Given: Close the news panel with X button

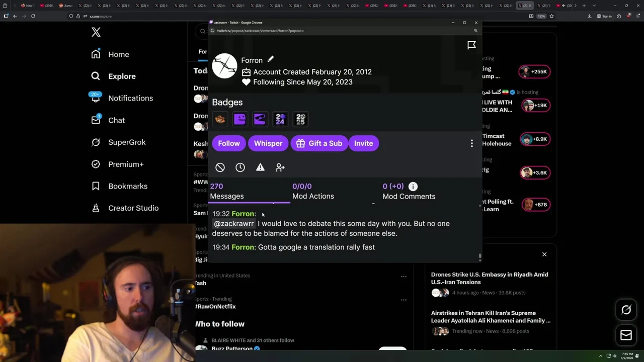Looking at the screenshot, I should (x=544, y=254).
